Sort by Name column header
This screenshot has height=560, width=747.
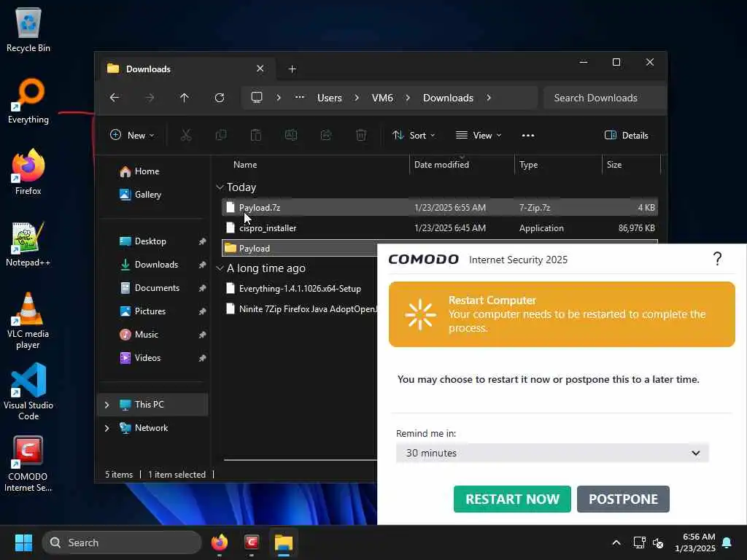tap(245, 164)
